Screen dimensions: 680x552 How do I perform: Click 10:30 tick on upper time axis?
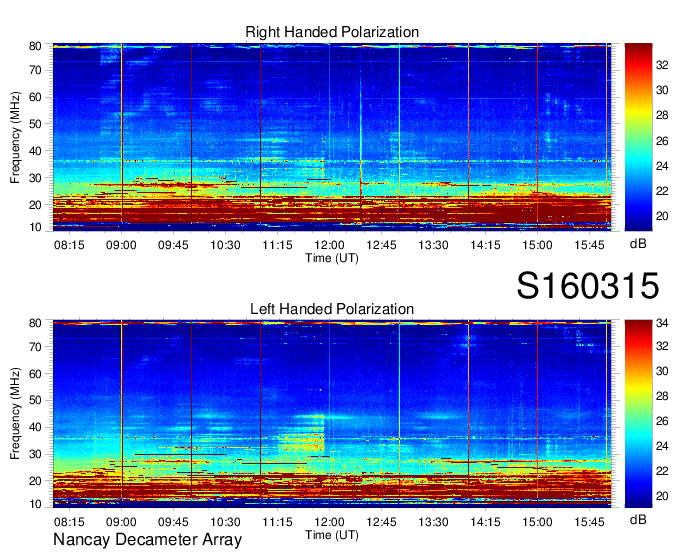(225, 245)
